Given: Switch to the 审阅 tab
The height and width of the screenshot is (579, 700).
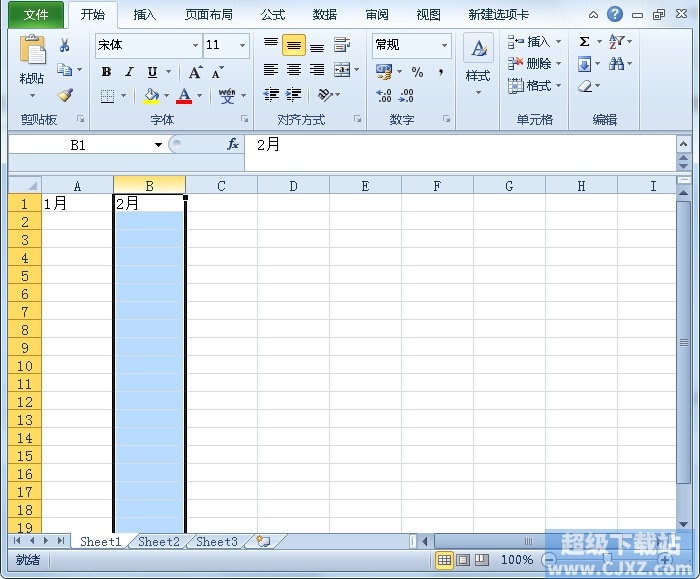Looking at the screenshot, I should tap(377, 15).
